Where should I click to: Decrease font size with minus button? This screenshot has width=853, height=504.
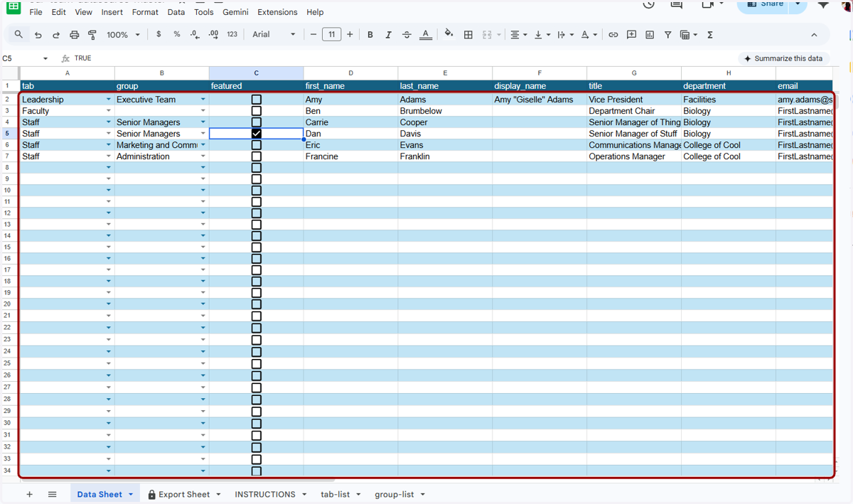(313, 34)
